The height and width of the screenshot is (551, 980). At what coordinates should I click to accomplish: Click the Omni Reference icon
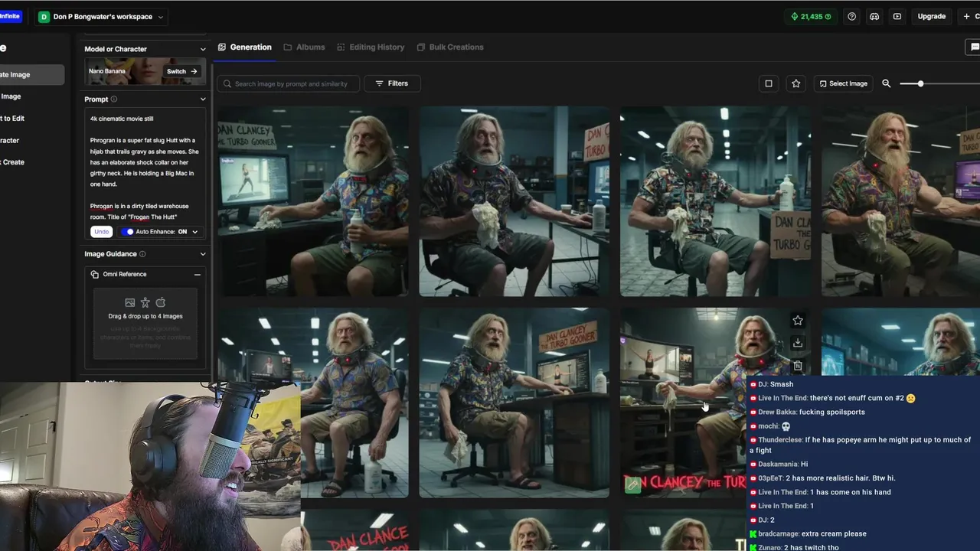coord(95,274)
